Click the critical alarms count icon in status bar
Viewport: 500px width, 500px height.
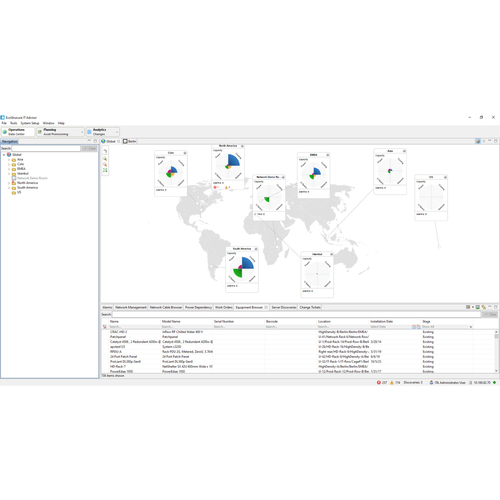(379, 382)
